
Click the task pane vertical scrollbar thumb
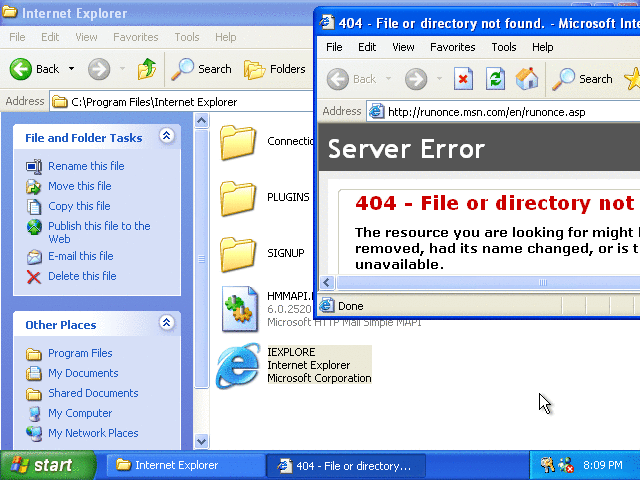pyautogui.click(x=201, y=259)
